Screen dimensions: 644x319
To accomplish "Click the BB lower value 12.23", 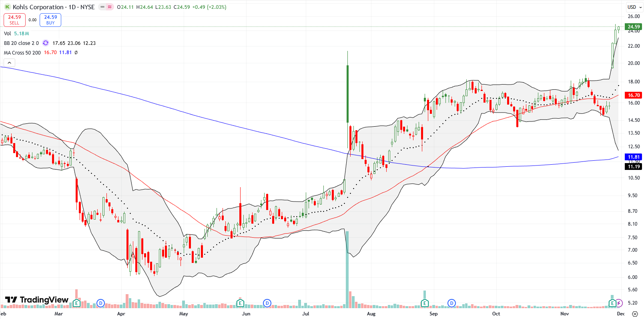I will coord(89,43).
